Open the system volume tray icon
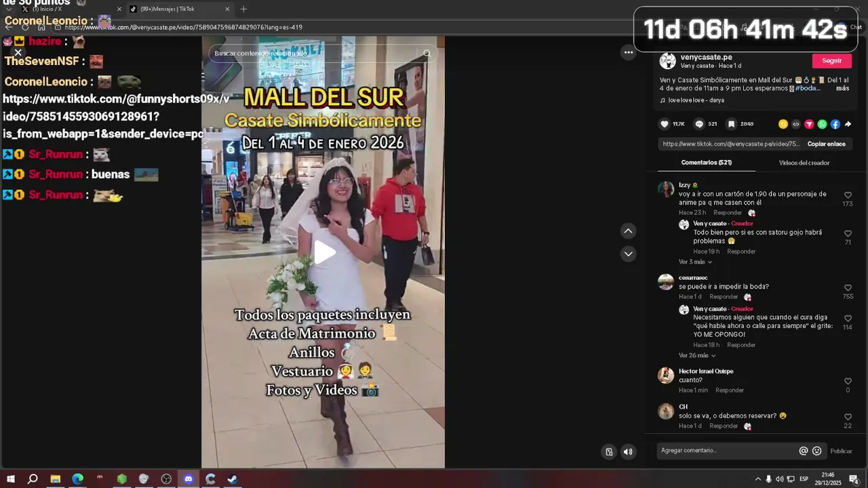The image size is (868, 488). click(x=779, y=479)
